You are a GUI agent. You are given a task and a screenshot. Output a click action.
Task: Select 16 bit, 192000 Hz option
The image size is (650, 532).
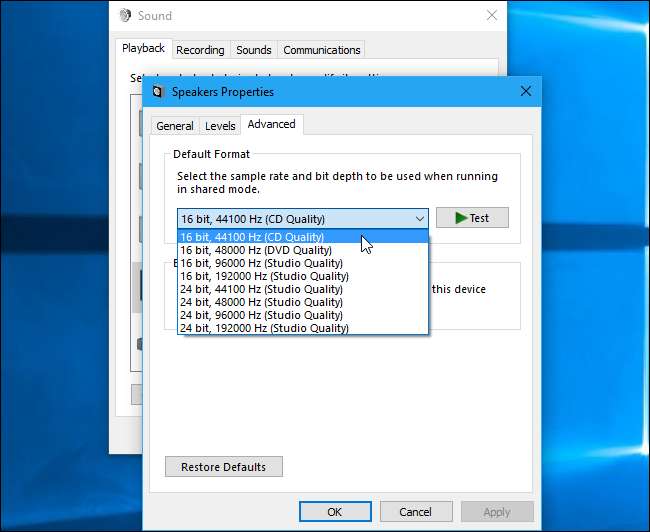click(265, 276)
